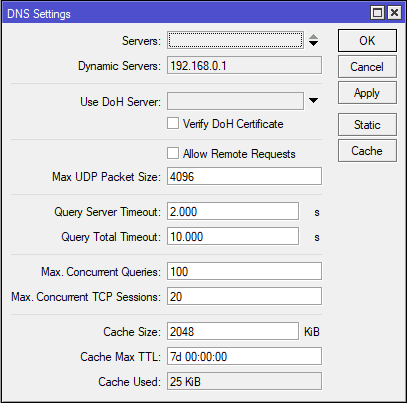The width and height of the screenshot is (407, 403).
Task: Maximize the DNS Settings window
Action: (377, 13)
